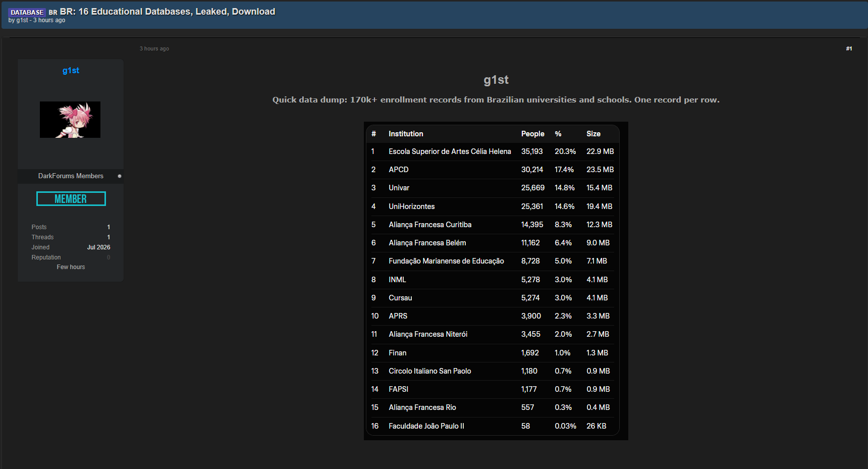Image resolution: width=868 pixels, height=469 pixels.
Task: Select the 26 KB size value
Action: pyautogui.click(x=596, y=426)
